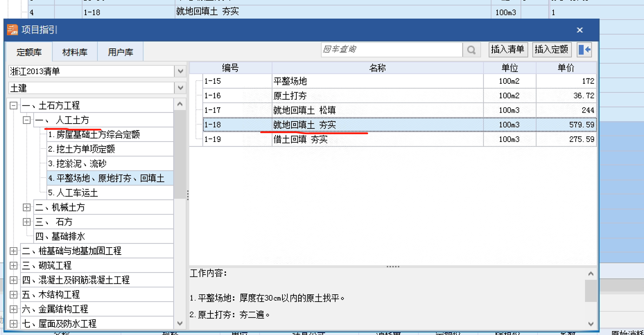Expand the 三、砌筑工程 node

pos(14,266)
